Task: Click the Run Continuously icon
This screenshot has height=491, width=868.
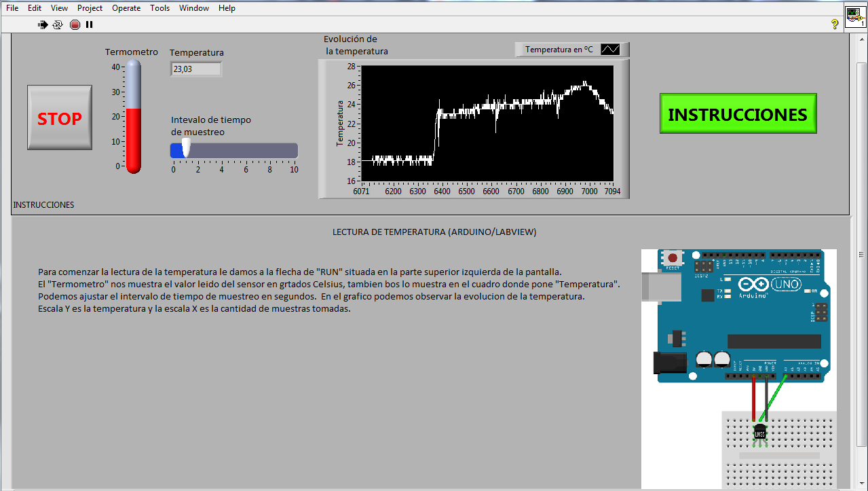Action: (58, 24)
